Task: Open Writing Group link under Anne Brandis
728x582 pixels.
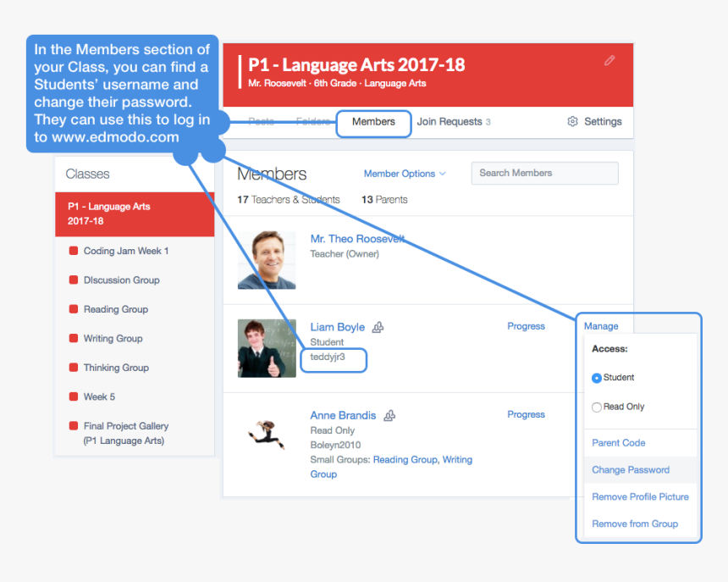Action: pos(457,459)
